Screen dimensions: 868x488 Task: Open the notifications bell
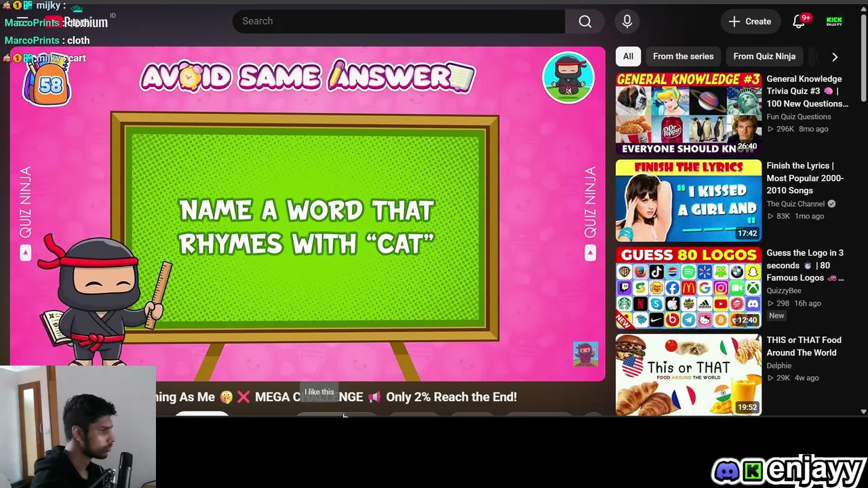point(800,21)
